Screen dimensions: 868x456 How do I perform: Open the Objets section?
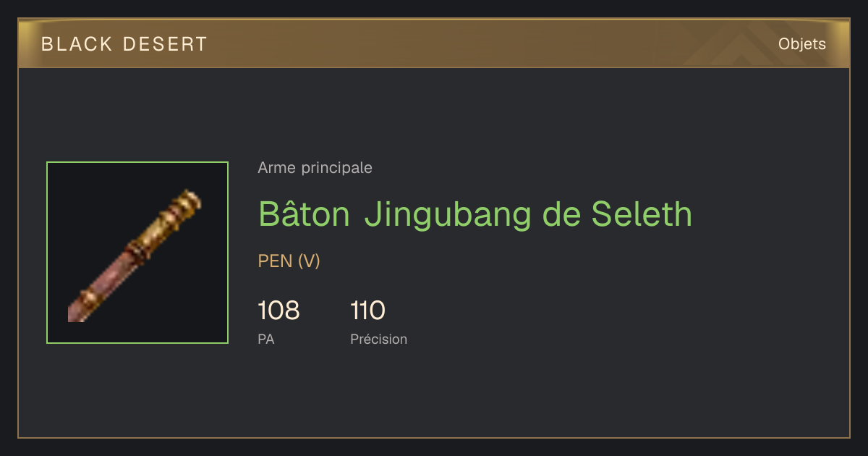point(802,44)
